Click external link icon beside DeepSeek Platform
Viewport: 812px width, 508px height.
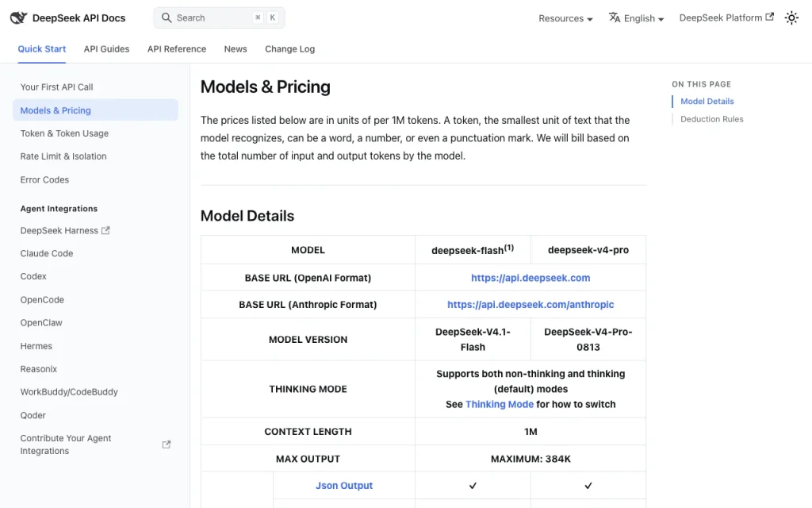(x=769, y=17)
